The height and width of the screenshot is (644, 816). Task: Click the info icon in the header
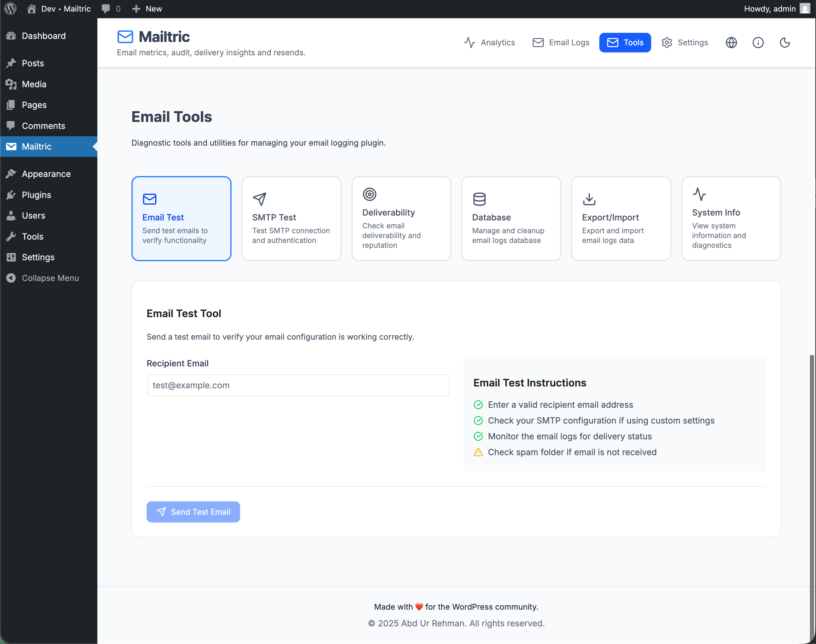[758, 43]
